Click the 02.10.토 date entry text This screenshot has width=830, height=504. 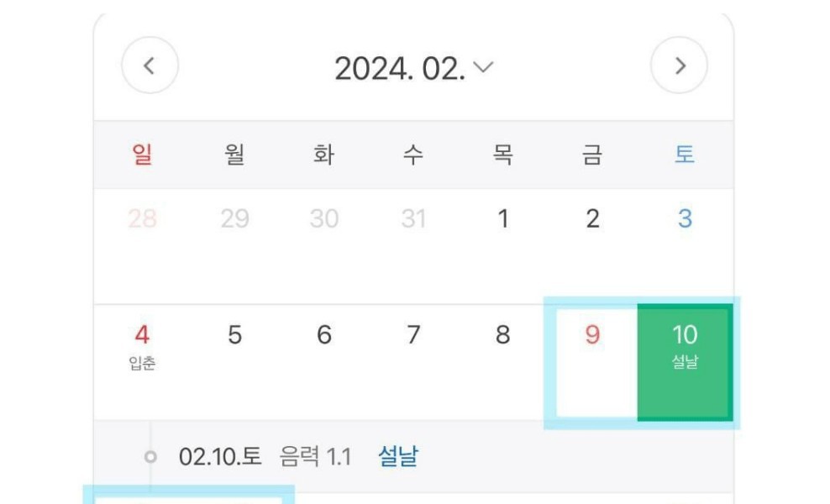[x=220, y=457]
